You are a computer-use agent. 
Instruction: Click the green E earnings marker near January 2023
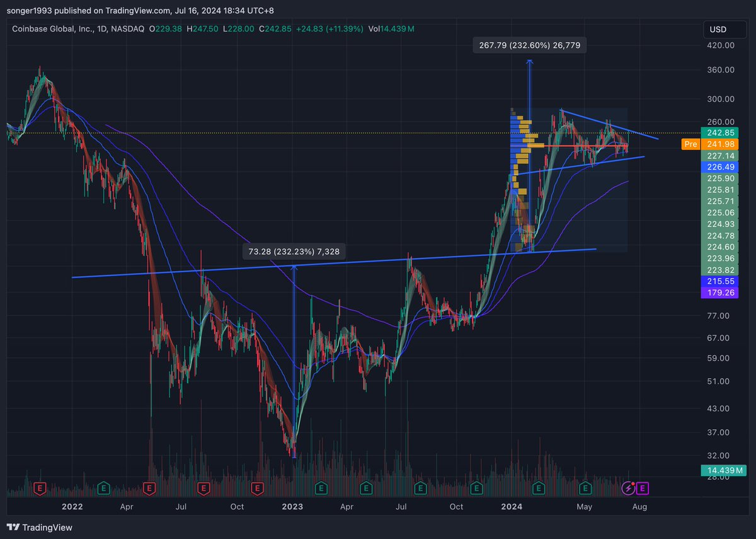point(321,489)
